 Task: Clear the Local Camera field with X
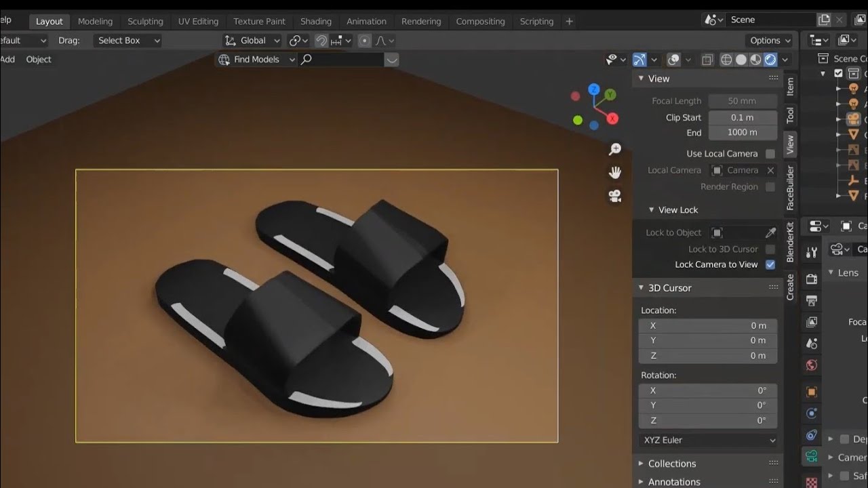coord(770,170)
